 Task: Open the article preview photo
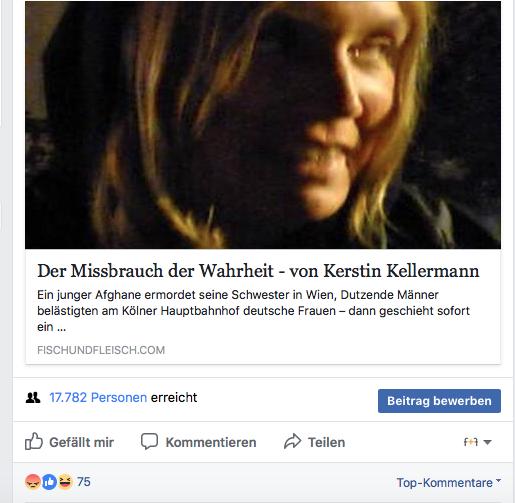click(263, 125)
